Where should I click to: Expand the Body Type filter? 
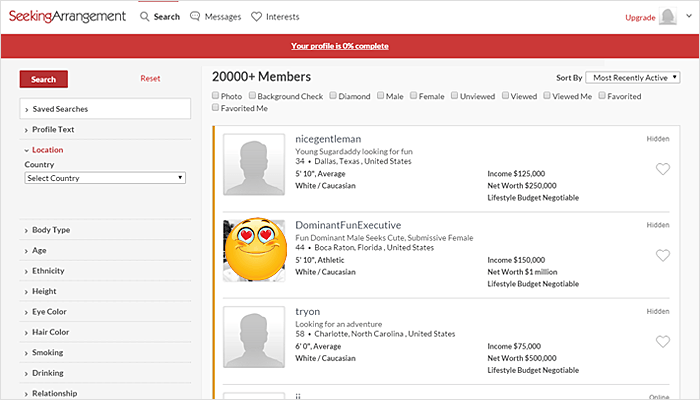105,230
